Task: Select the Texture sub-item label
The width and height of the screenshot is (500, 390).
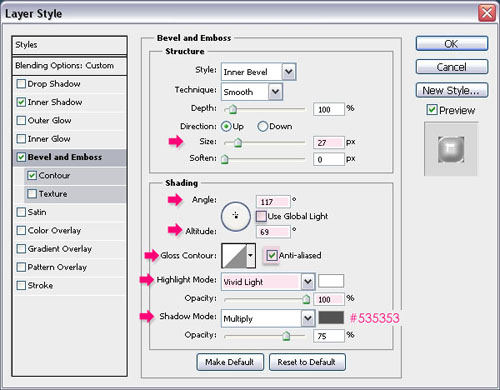Action: click(53, 194)
